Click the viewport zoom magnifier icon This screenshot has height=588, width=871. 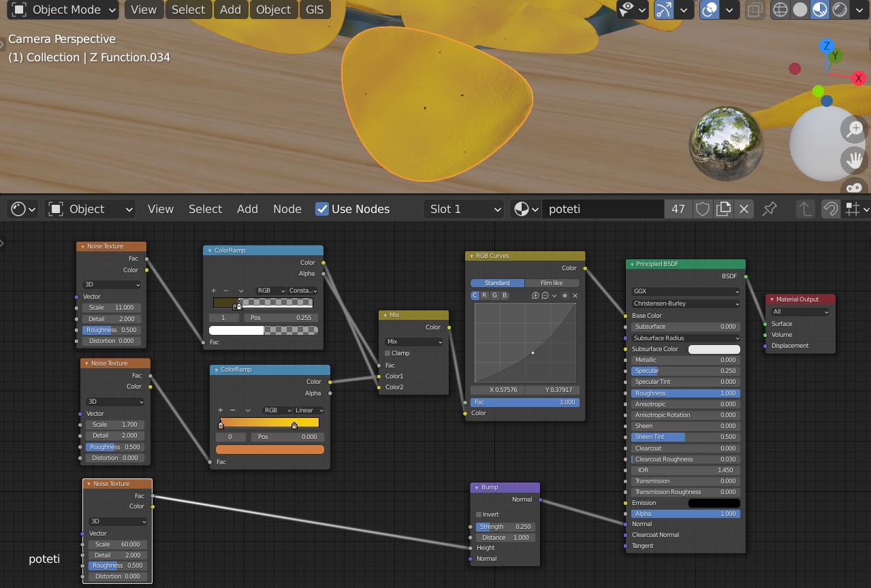(x=855, y=129)
